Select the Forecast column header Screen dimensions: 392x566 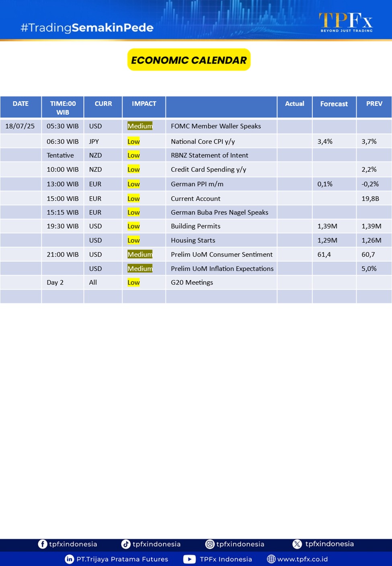(334, 104)
